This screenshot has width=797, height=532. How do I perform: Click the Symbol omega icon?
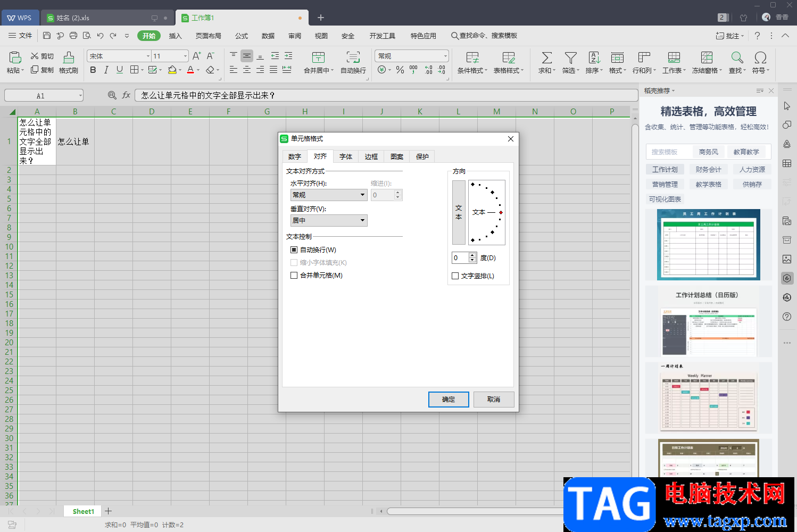[760, 57]
